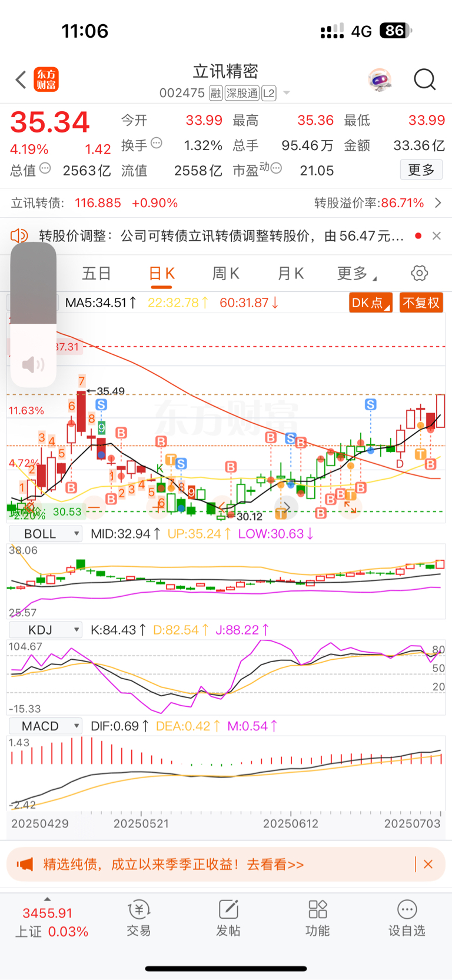This screenshot has height=980, width=452.
Task: Tap the 融 margin tag
Action: click(215, 93)
